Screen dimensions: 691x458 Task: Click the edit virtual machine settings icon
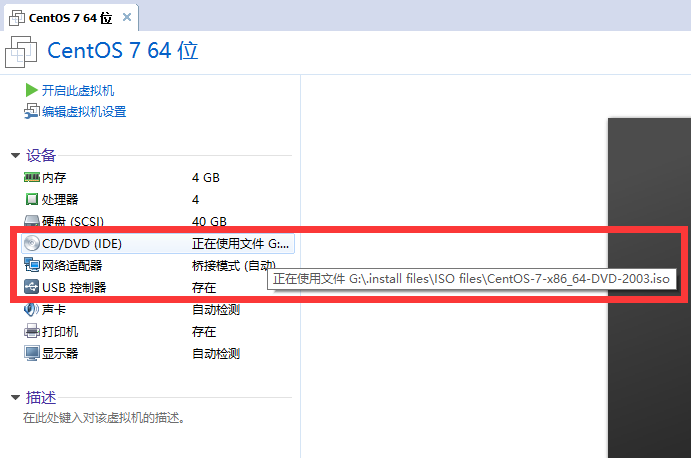(x=31, y=111)
